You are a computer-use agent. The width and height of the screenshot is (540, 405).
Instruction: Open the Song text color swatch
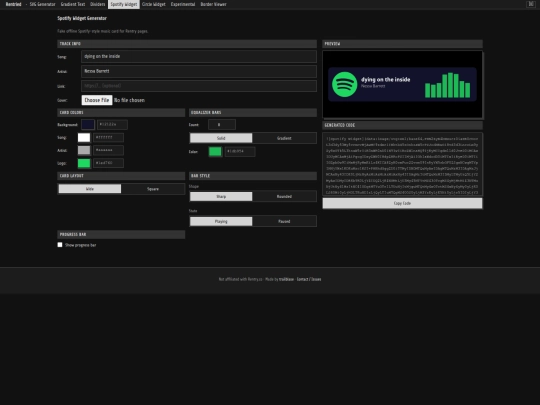pos(84,137)
